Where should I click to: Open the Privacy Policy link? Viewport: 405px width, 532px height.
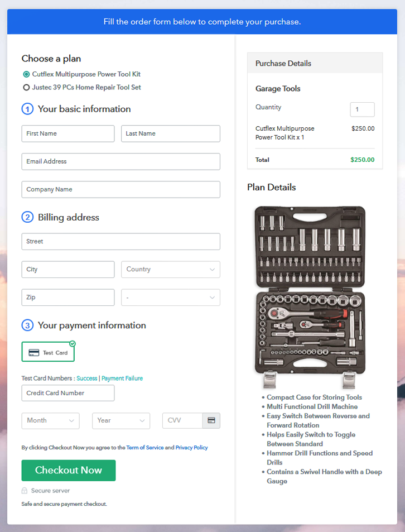click(191, 448)
